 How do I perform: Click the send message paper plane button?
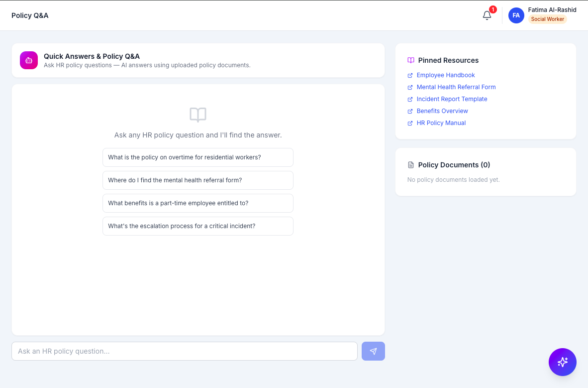click(373, 351)
